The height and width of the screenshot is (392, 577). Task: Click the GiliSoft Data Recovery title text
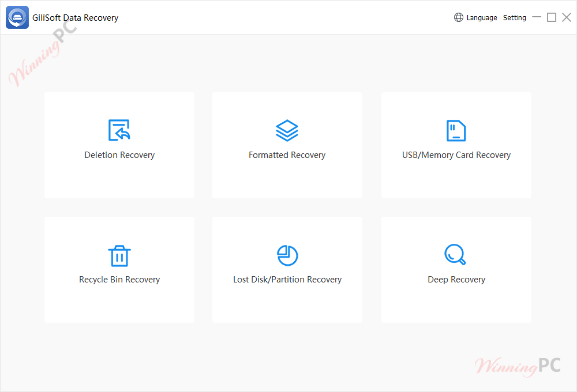75,17
